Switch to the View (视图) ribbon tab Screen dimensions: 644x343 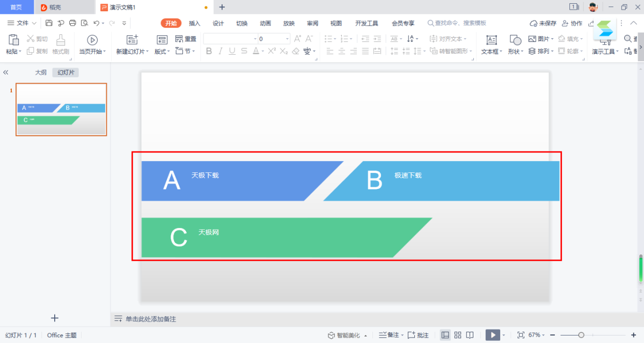point(336,23)
